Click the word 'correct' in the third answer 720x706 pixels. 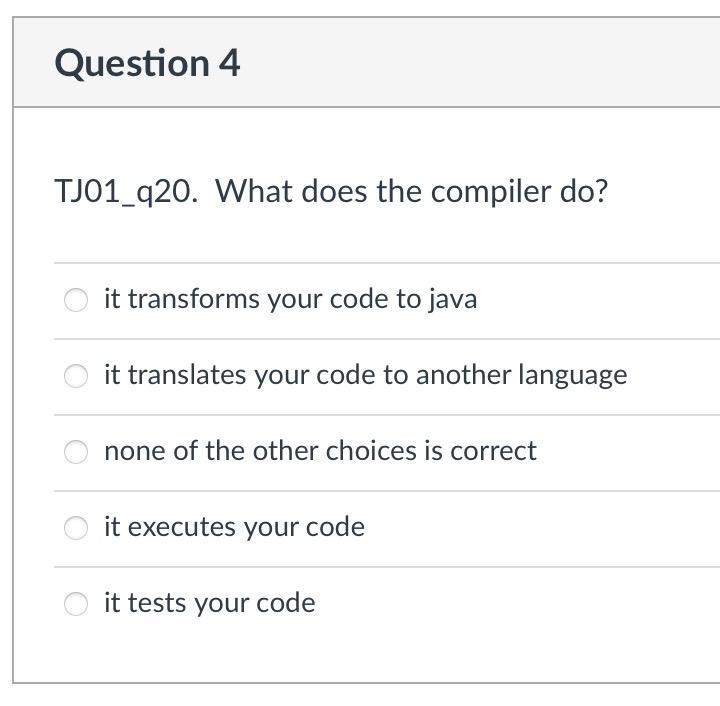pos(493,451)
